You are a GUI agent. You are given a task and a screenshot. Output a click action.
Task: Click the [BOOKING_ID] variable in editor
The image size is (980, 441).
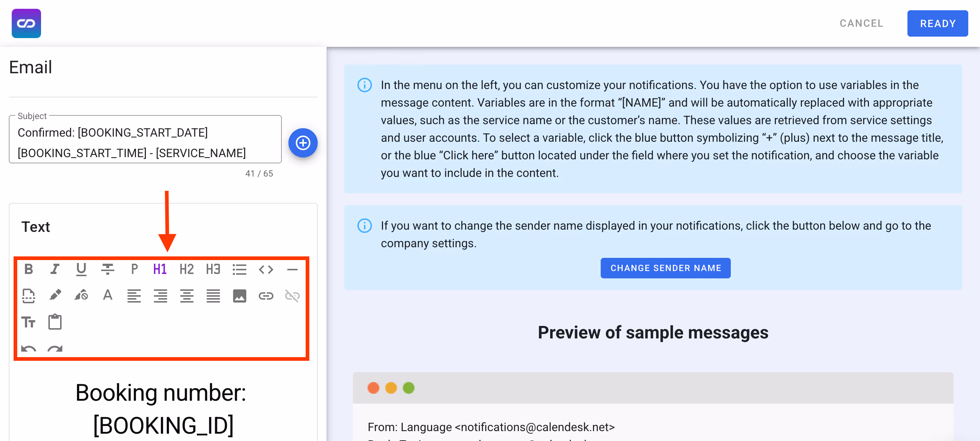click(x=163, y=425)
